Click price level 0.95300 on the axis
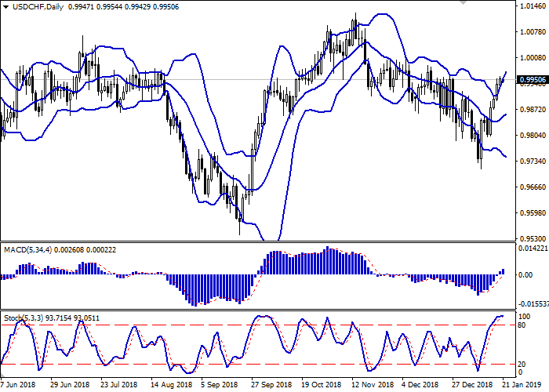This screenshot has height=392, width=549. 533,239
